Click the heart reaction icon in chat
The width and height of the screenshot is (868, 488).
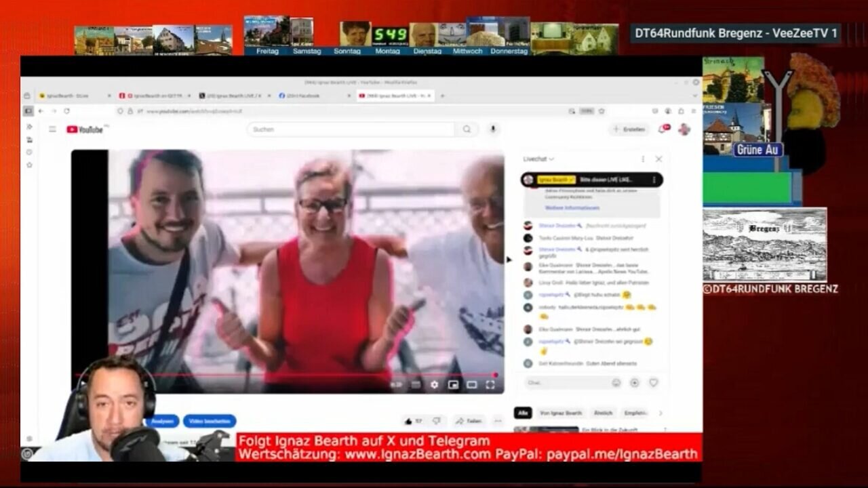[x=654, y=382]
